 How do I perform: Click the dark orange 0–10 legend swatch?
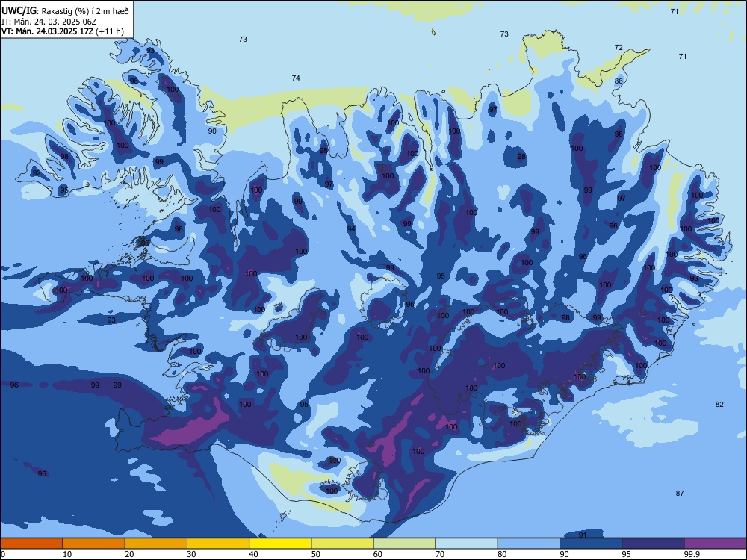click(31, 544)
